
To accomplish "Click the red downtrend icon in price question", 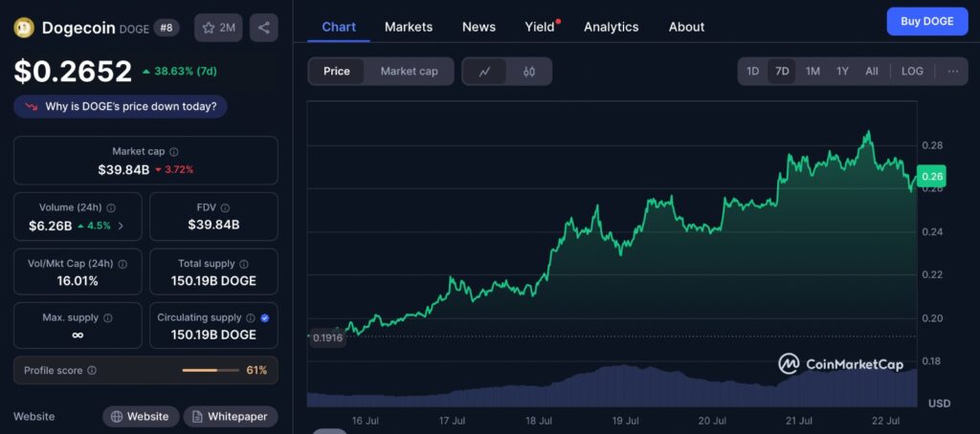I will point(32,107).
